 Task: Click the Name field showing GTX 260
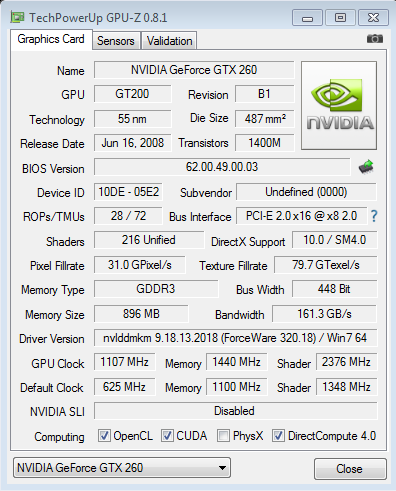pyautogui.click(x=194, y=70)
